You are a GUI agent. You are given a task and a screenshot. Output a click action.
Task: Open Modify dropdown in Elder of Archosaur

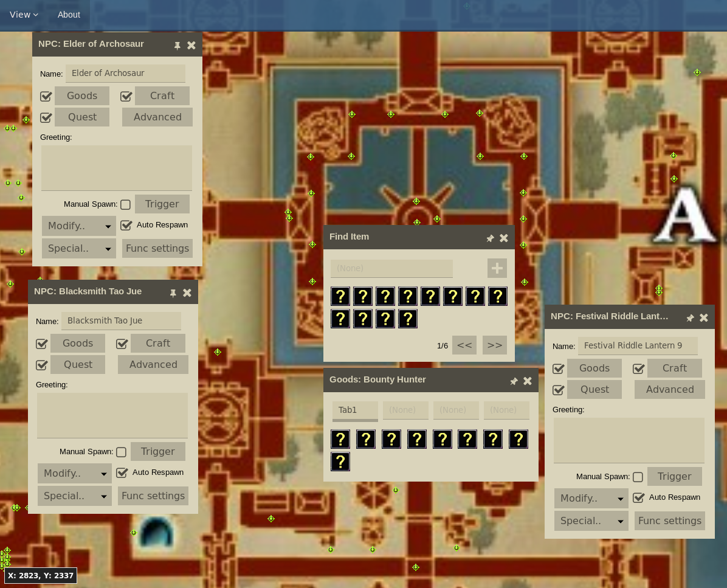click(79, 226)
